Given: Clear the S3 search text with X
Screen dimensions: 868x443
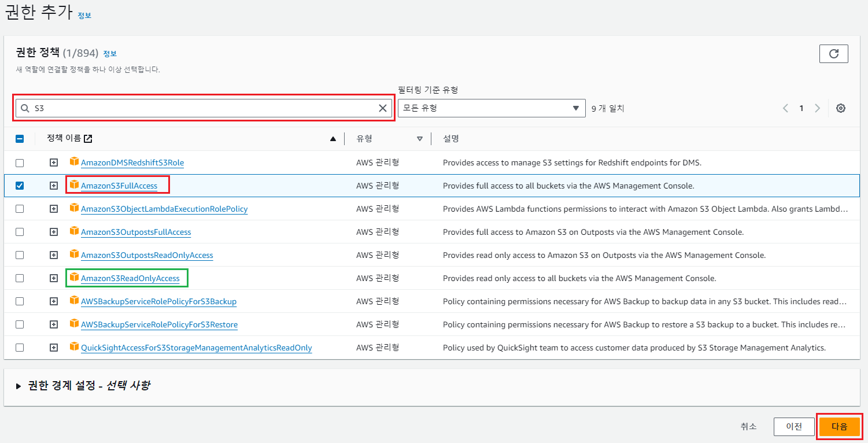Looking at the screenshot, I should [382, 108].
